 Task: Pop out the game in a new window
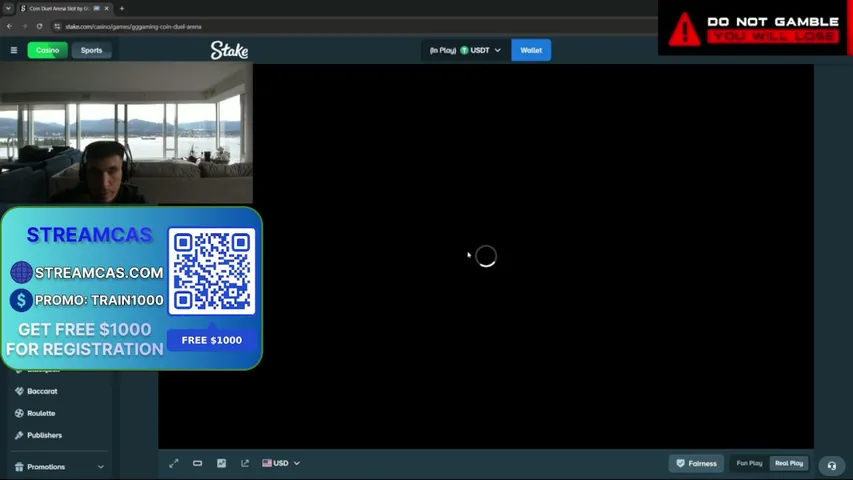(x=245, y=463)
